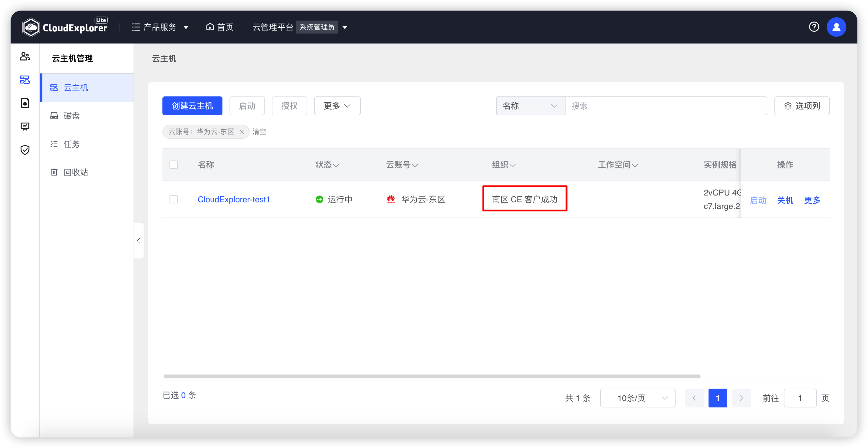The image size is (868, 448).
Task: Select page 1 in pagination
Action: (x=718, y=398)
